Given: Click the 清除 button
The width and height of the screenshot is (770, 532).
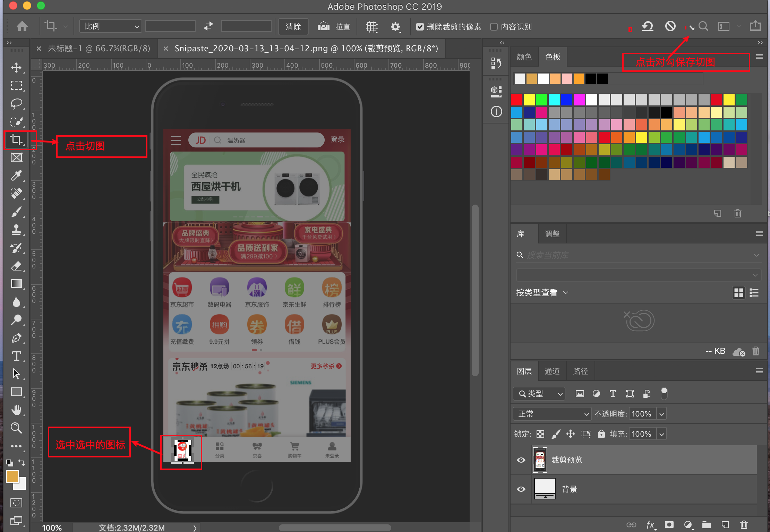Looking at the screenshot, I should [293, 27].
